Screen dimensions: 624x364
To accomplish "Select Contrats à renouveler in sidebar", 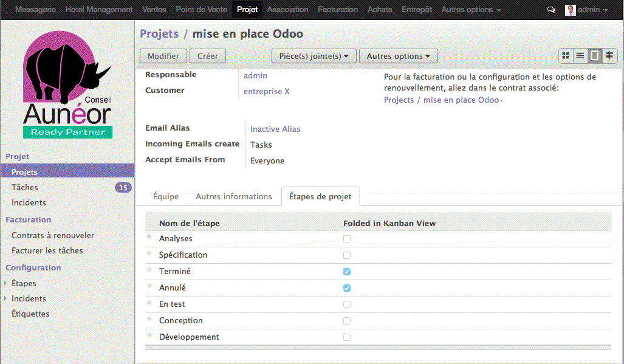I will point(52,235).
